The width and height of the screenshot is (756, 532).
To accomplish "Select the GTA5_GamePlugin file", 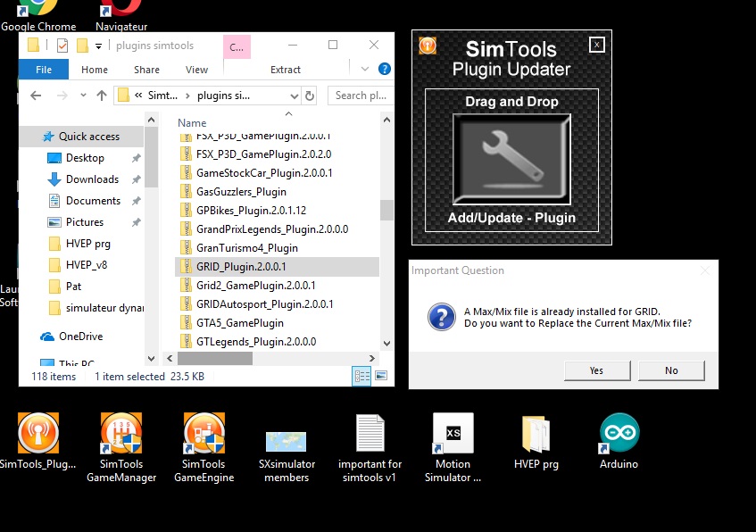I will tap(239, 323).
